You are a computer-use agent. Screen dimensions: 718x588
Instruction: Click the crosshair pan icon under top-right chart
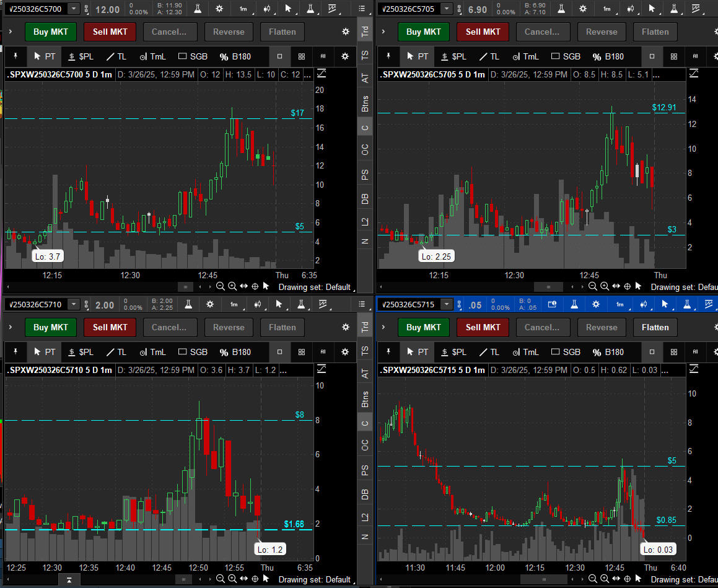pos(627,286)
